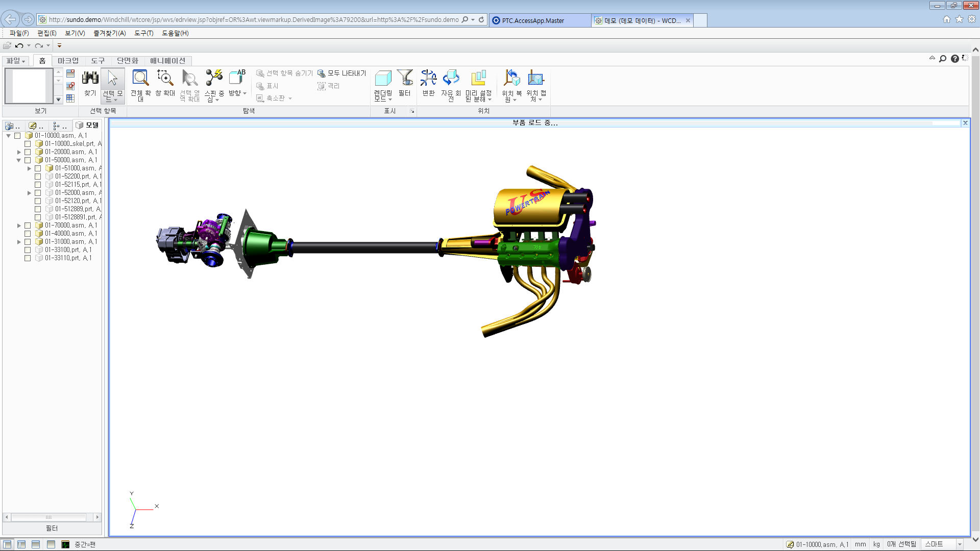Open Spin Center (스핀 중심) tool
980x551 pixels.
click(x=214, y=78)
